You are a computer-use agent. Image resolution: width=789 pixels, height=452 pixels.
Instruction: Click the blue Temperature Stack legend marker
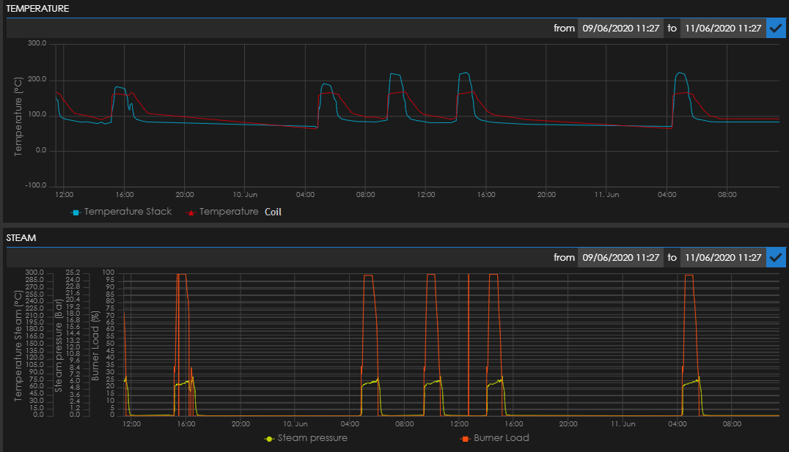click(x=76, y=212)
